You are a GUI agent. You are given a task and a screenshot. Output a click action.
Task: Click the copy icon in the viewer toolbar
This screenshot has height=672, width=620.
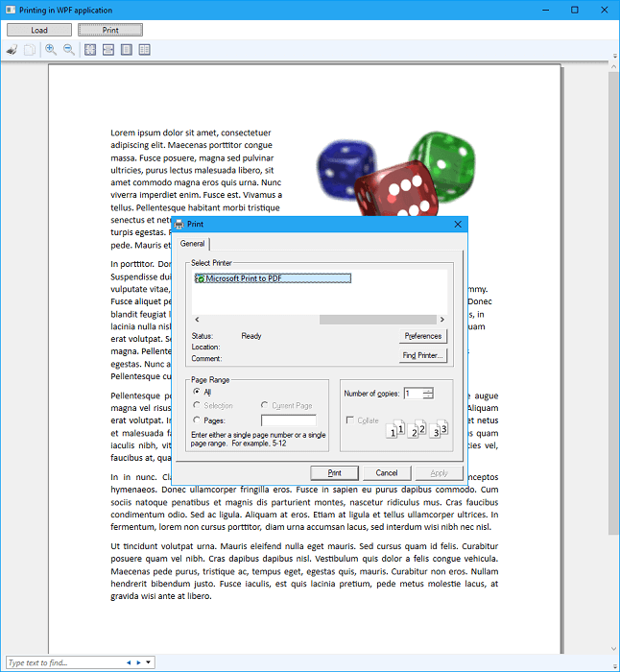[30, 49]
